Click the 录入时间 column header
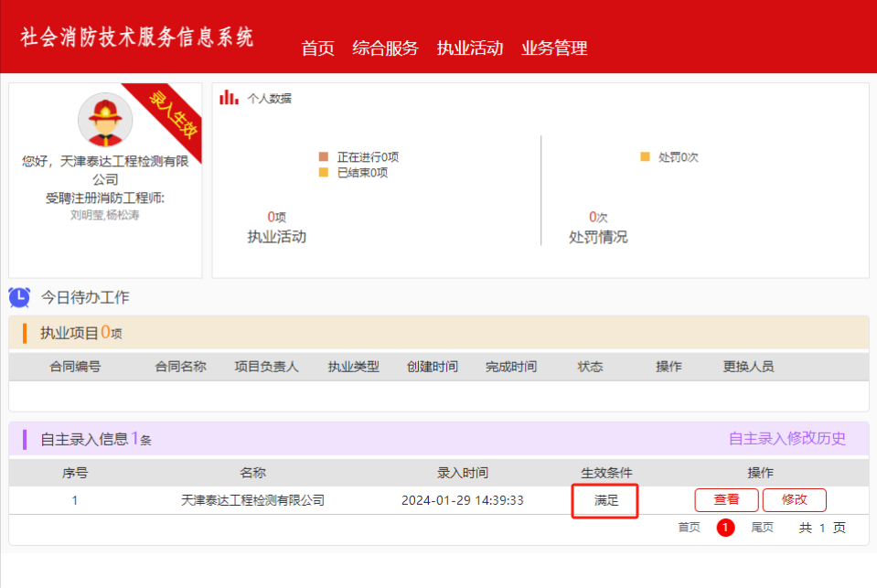Image resolution: width=877 pixels, height=588 pixels. [463, 473]
